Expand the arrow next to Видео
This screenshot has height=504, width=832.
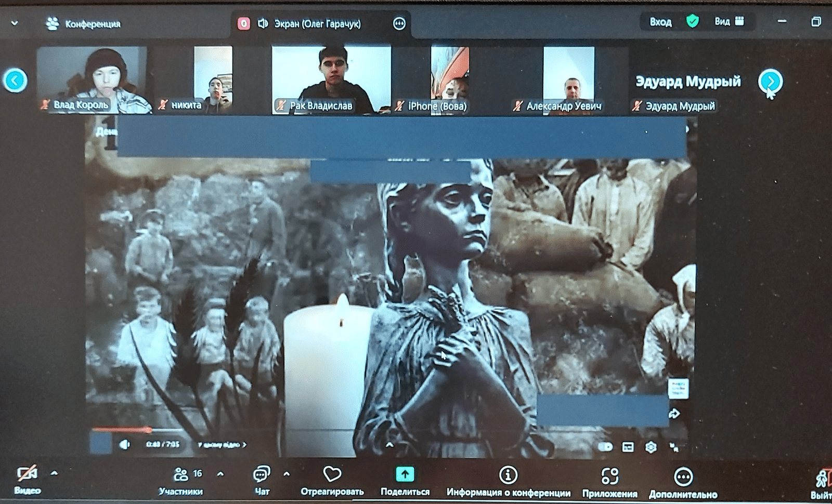coord(54,473)
